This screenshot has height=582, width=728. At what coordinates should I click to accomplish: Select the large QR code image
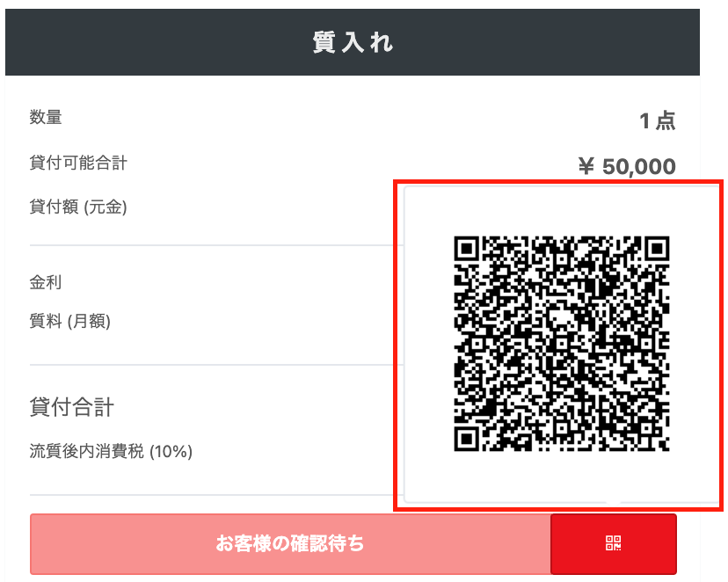561,344
